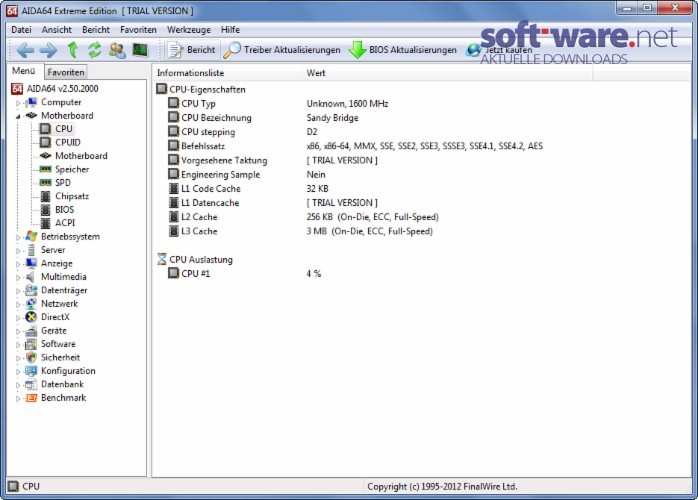Open the users icon in the toolbar
Image resolution: width=698 pixels, height=500 pixels.
coord(117,50)
